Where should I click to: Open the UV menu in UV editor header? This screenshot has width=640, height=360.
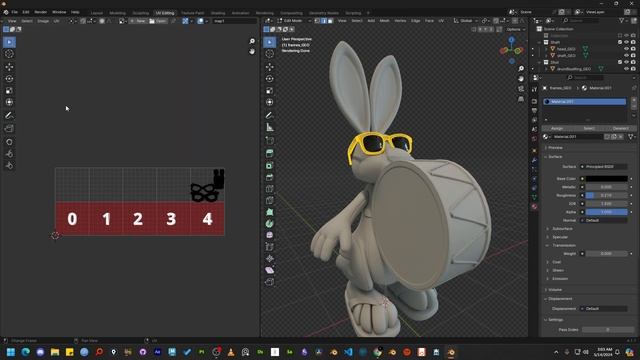tap(56, 21)
